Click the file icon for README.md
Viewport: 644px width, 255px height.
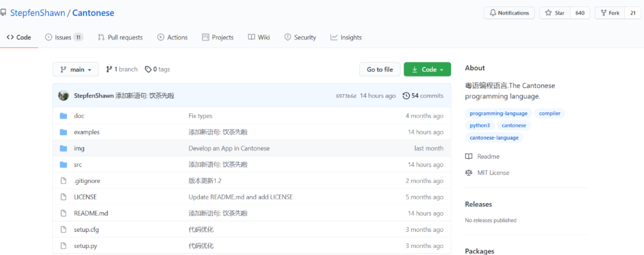[63, 213]
